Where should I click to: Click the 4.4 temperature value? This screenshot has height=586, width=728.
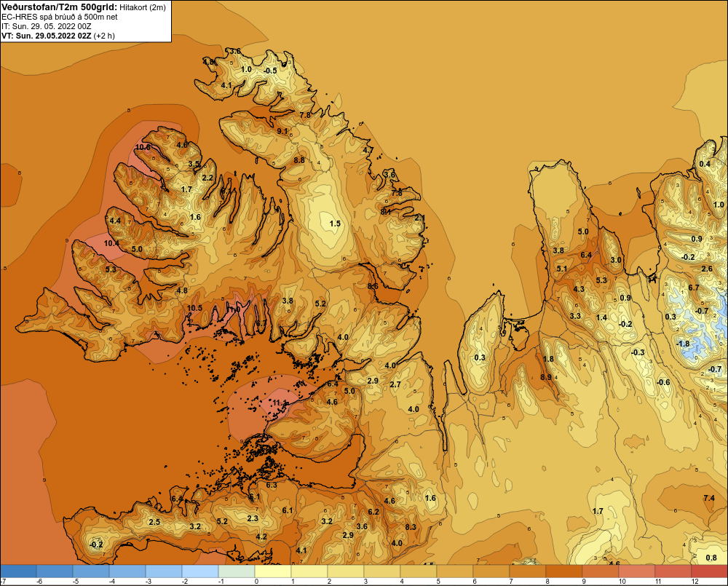point(115,221)
